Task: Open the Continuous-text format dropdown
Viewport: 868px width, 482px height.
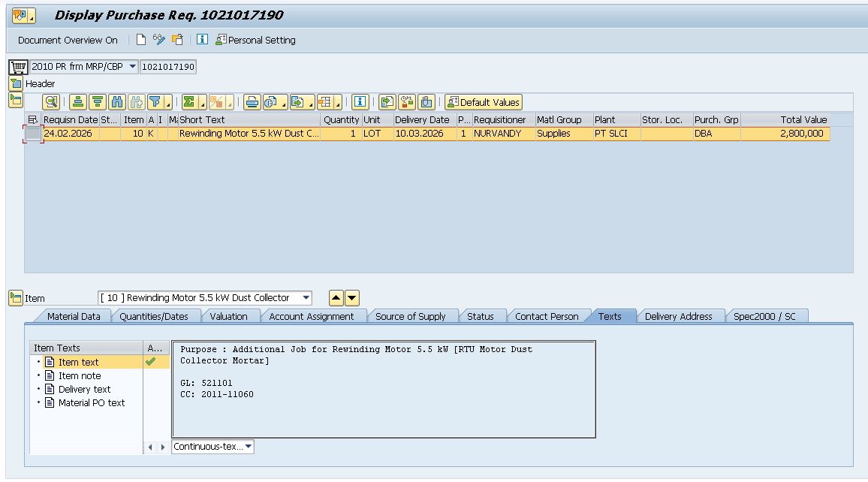Action: (x=249, y=447)
